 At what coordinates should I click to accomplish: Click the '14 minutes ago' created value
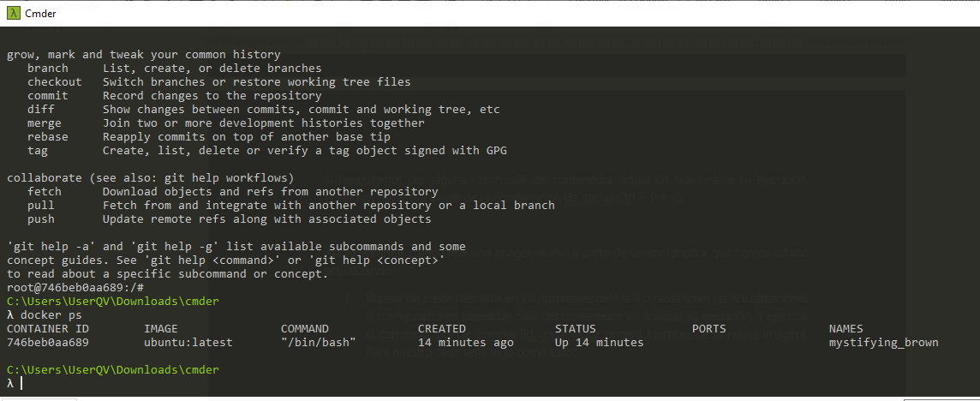465,343
